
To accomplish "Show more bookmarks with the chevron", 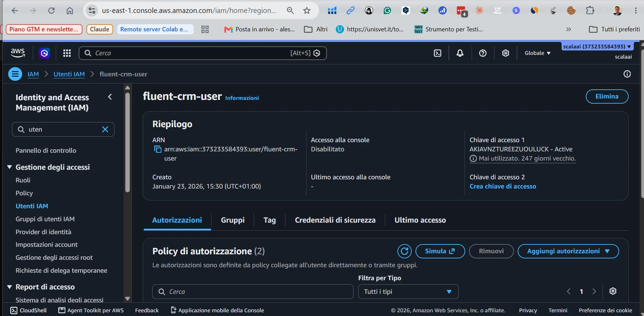I will 568,29.
